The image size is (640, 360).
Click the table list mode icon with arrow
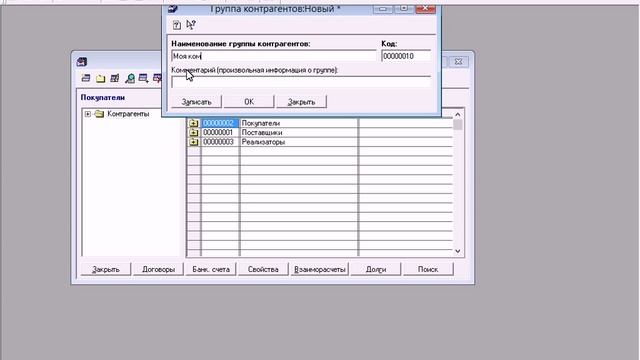[x=143, y=78]
